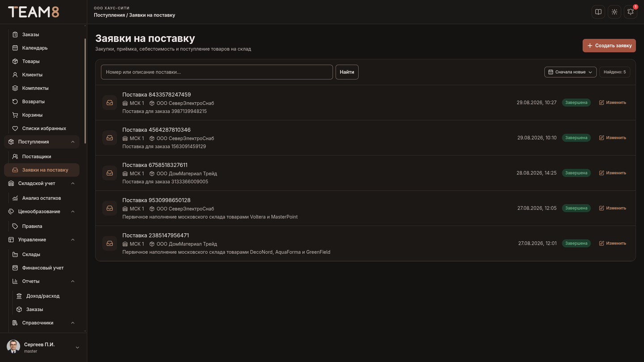Click inbox icon for Поставка 8433578247459
The width and height of the screenshot is (644, 362).
click(x=110, y=103)
